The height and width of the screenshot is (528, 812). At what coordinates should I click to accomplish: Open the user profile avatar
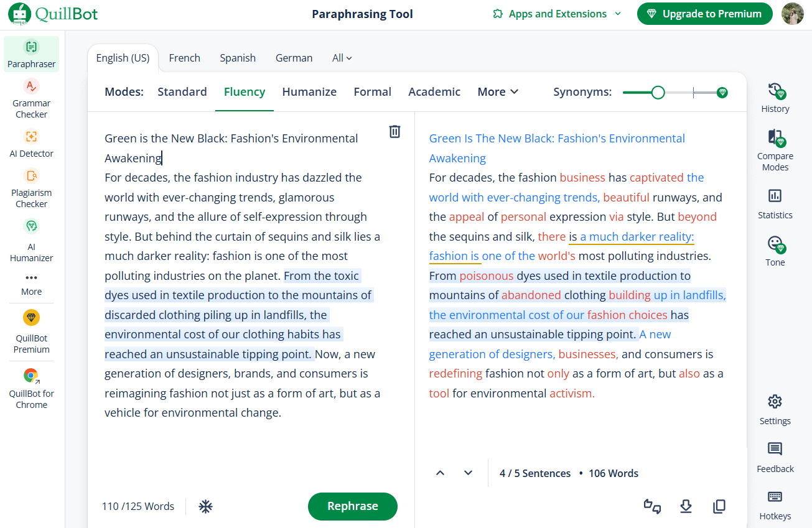[793, 14]
